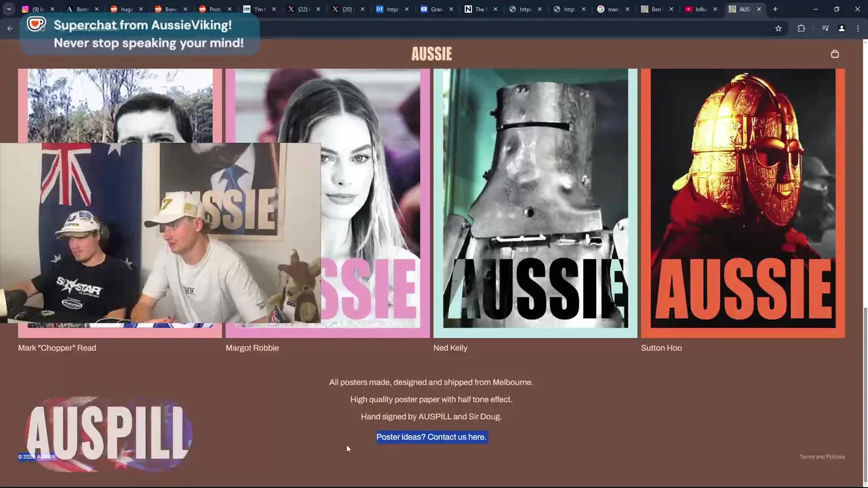Expand the tab search dropdown arrow
The width and height of the screenshot is (868, 488).
(x=9, y=9)
